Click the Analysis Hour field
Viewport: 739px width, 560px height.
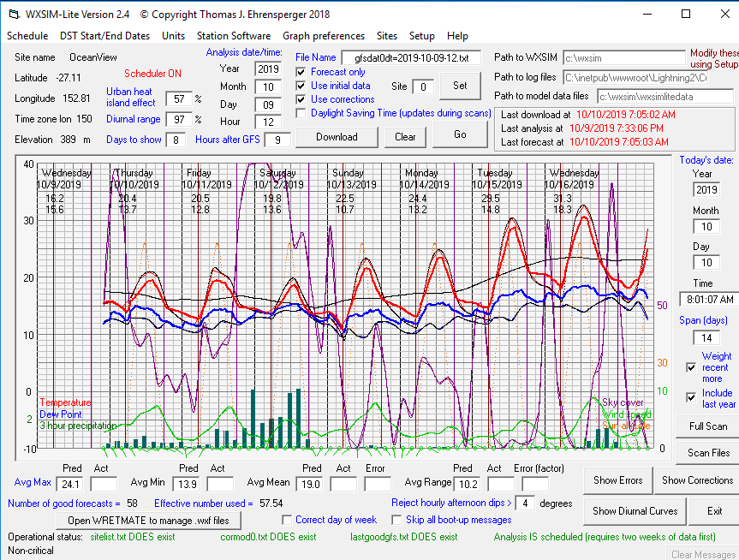[x=268, y=122]
